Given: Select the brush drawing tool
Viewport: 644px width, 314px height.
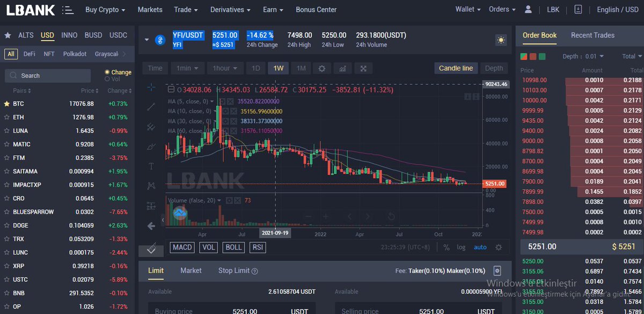Looking at the screenshot, I should click(151, 146).
